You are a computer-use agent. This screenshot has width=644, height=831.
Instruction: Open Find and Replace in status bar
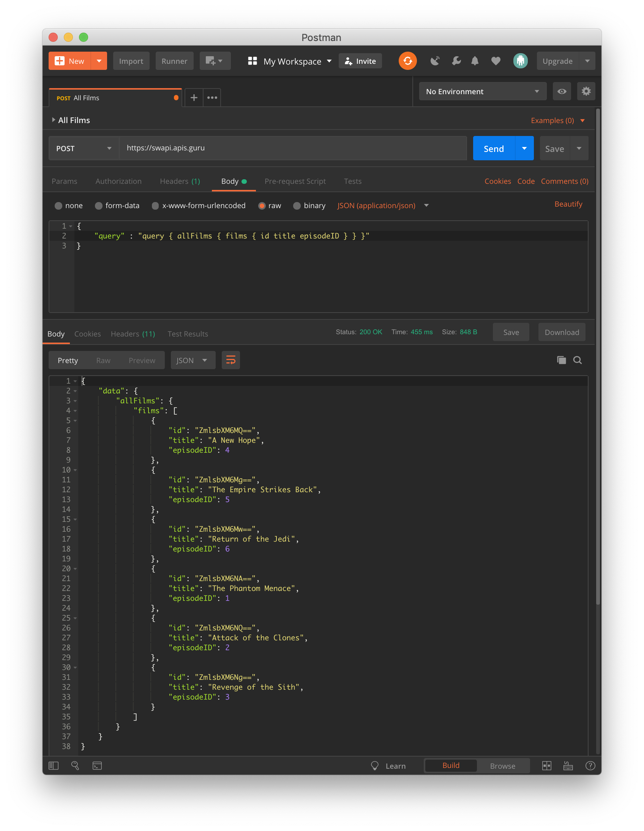(75, 766)
